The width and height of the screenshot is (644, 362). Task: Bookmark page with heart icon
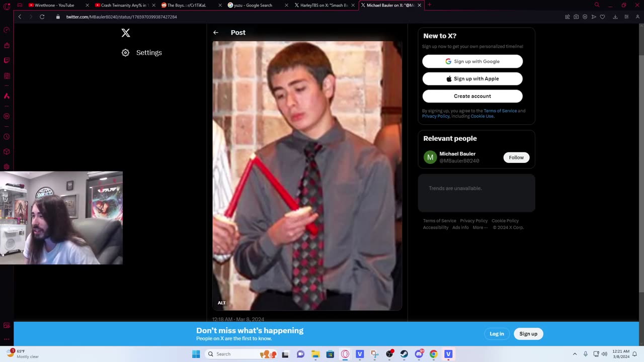tap(602, 17)
